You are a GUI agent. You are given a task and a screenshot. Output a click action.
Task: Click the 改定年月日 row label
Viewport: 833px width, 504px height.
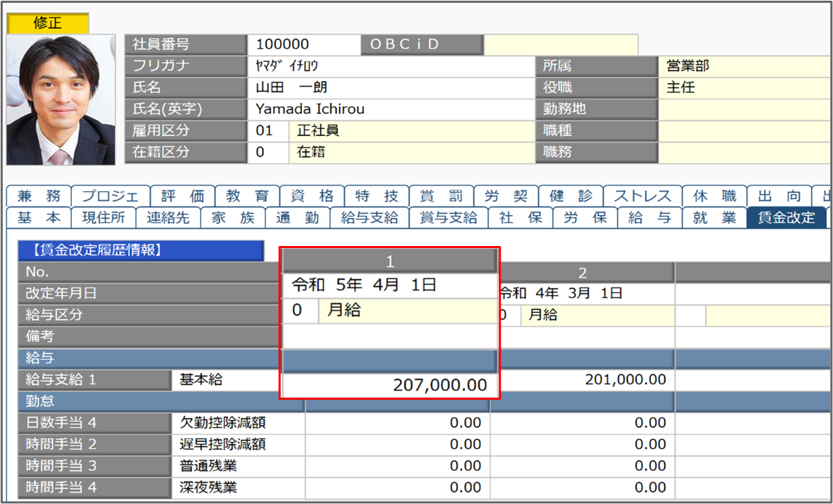pos(150,293)
